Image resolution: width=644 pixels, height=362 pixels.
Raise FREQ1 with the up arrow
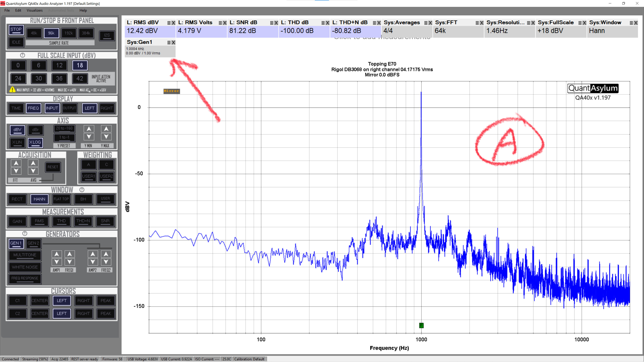(69, 254)
